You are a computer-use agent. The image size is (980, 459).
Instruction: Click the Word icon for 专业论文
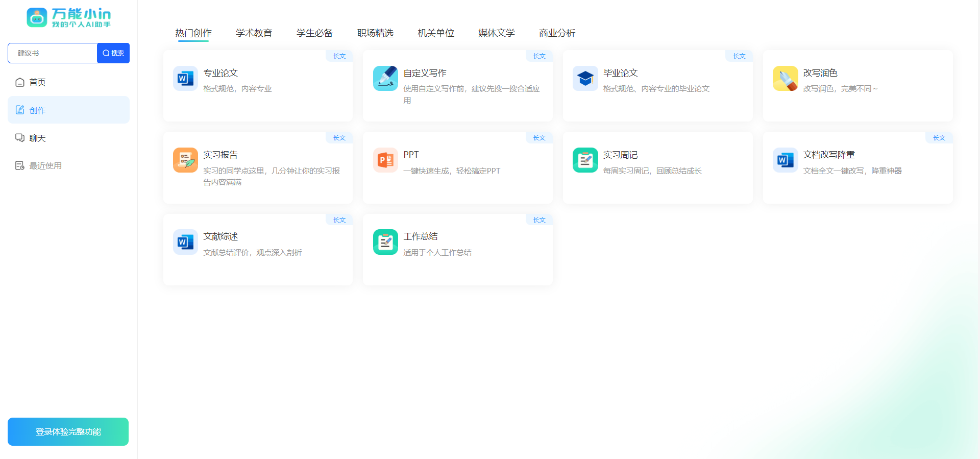pyautogui.click(x=185, y=79)
